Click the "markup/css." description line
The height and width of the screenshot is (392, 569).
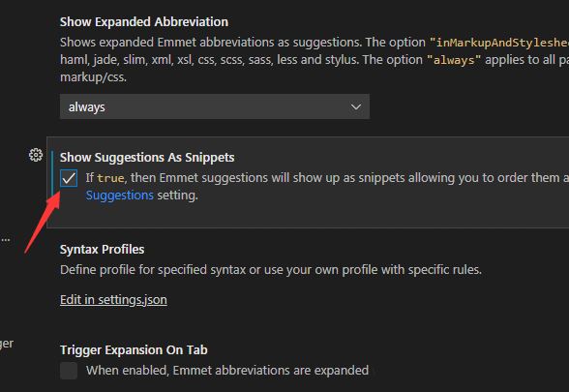pos(93,77)
